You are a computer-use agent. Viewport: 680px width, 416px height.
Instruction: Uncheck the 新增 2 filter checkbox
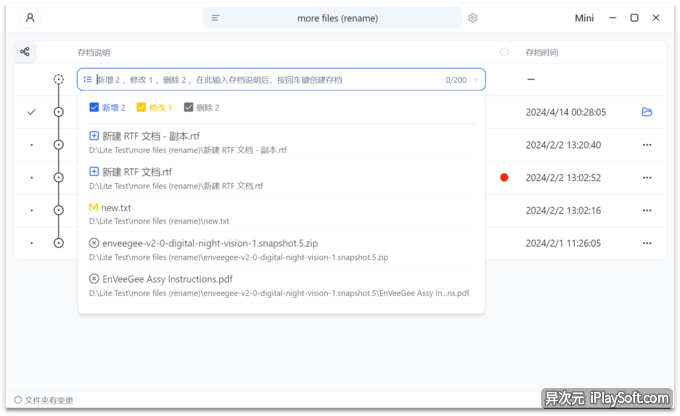(x=94, y=107)
